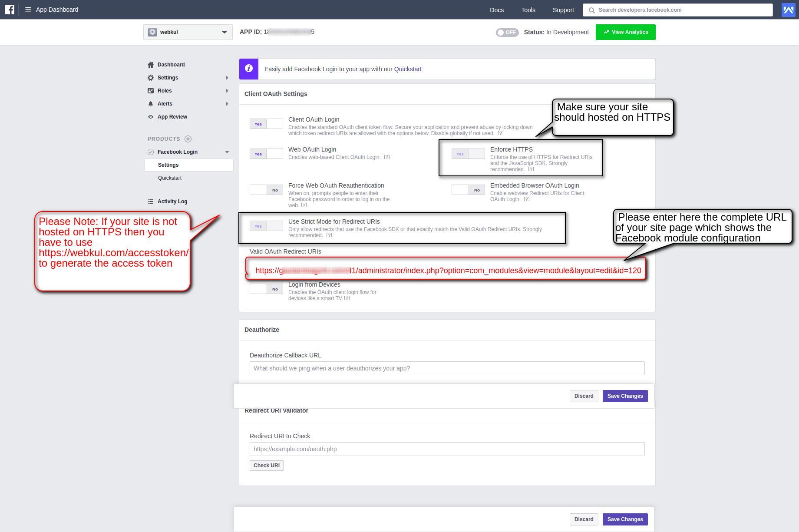Click the Settings gear icon in sidebar
The height and width of the screenshot is (532, 799).
(x=151, y=78)
